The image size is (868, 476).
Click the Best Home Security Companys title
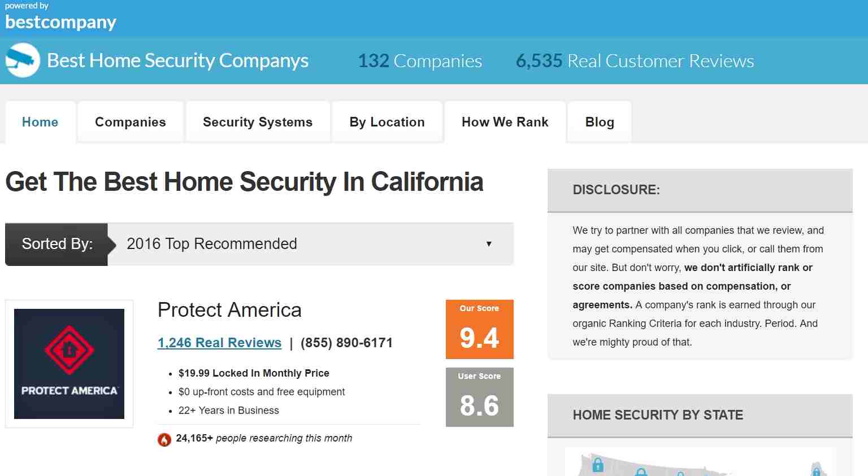click(177, 60)
